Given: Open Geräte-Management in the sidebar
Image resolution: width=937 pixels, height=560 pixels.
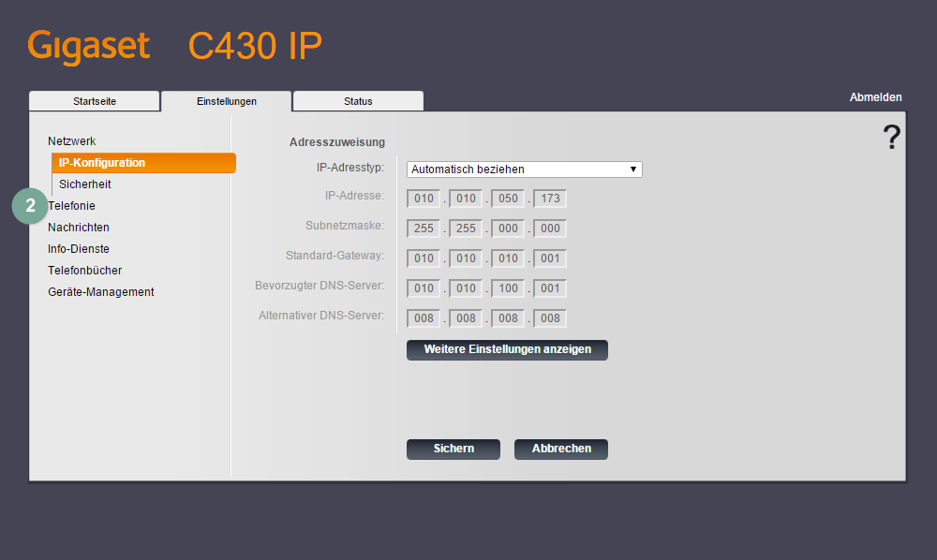Looking at the screenshot, I should [x=101, y=292].
